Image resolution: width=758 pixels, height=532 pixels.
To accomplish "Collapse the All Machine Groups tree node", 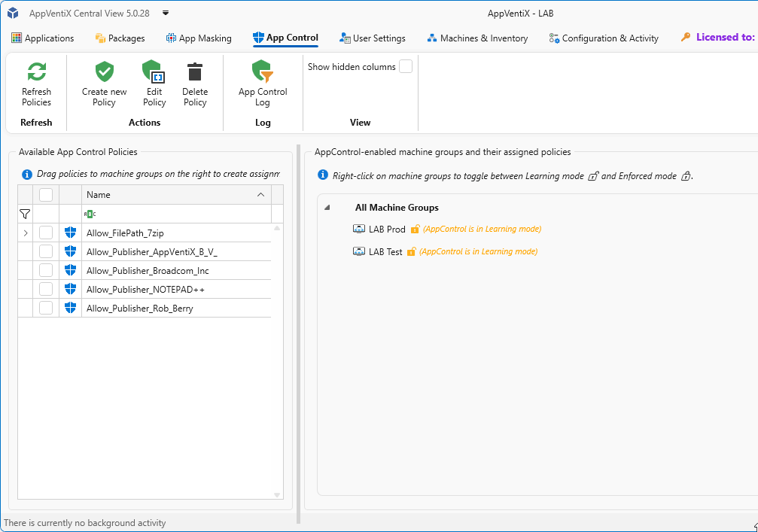I will click(x=327, y=207).
